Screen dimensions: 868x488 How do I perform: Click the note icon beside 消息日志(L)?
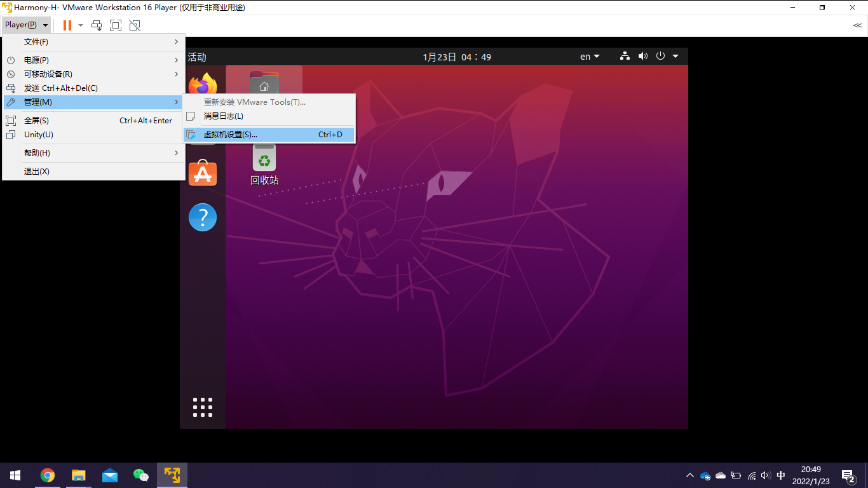(x=191, y=116)
